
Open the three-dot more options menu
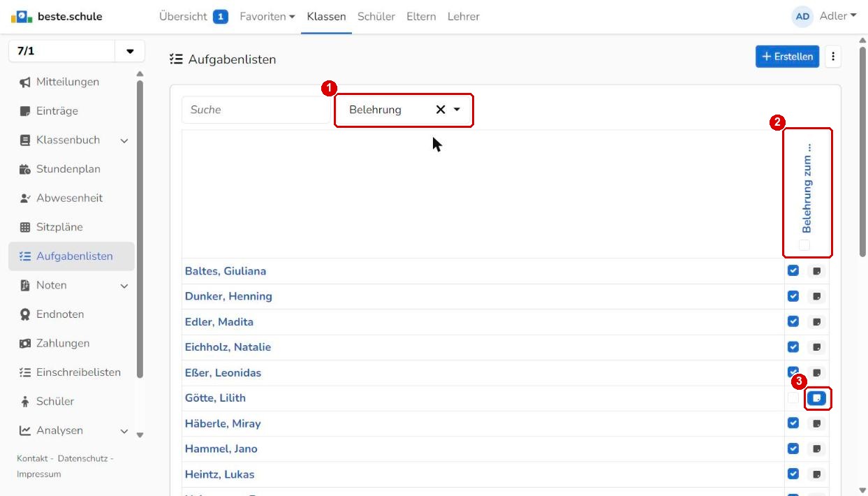833,57
